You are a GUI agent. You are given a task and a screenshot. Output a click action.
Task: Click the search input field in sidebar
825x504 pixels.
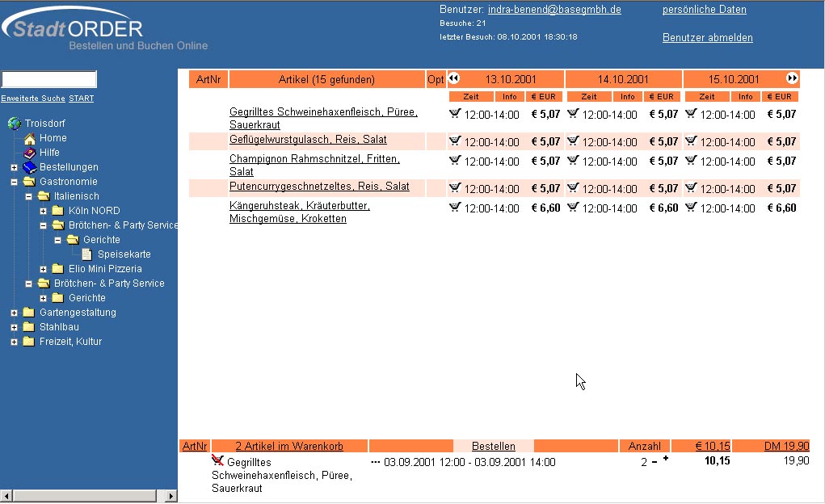[x=49, y=79]
